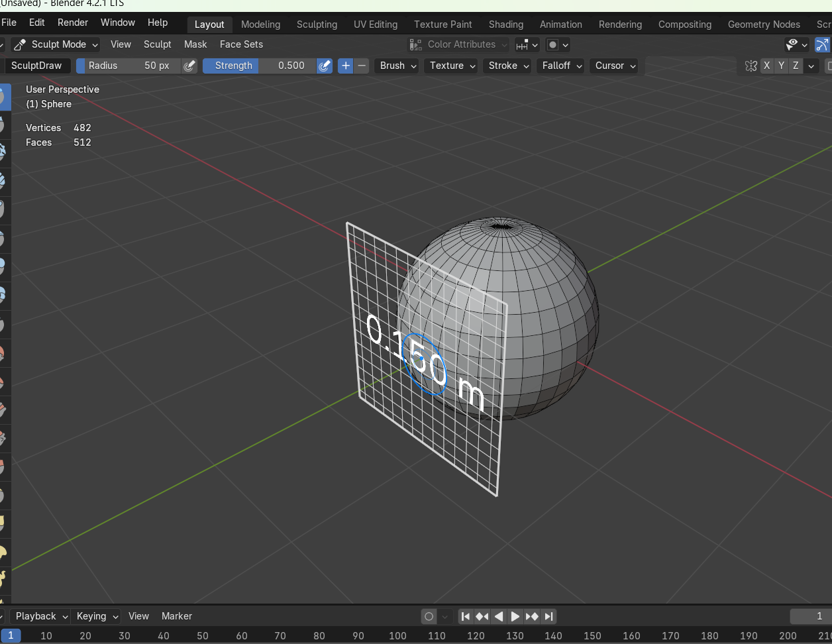Screen dimensions: 832x644
Task: Toggle Y axis symmetry
Action: pos(782,66)
